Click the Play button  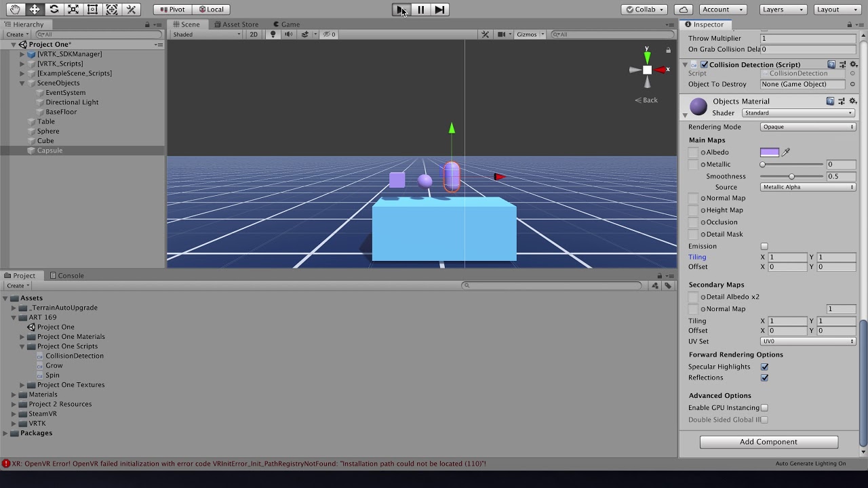(401, 9)
